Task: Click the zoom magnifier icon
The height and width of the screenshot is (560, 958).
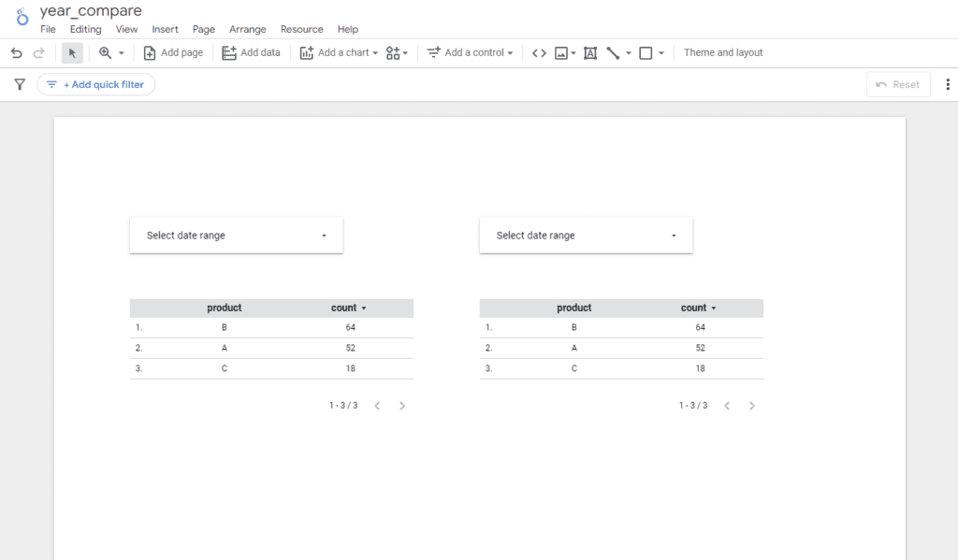Action: click(x=105, y=53)
